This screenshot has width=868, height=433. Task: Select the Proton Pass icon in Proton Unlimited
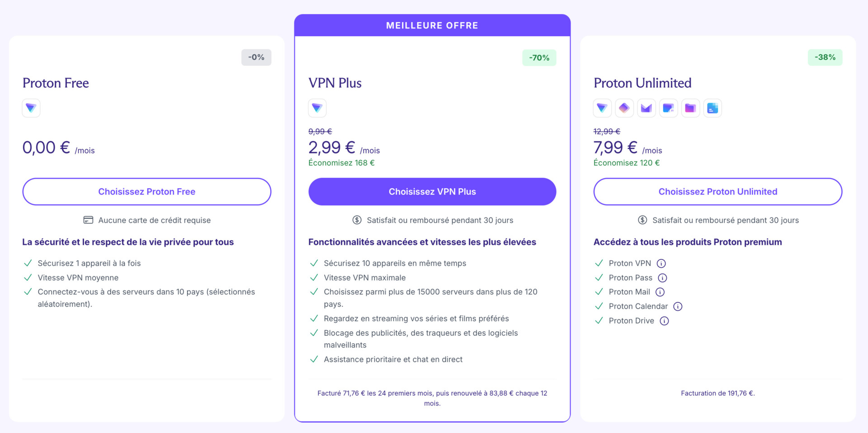624,108
